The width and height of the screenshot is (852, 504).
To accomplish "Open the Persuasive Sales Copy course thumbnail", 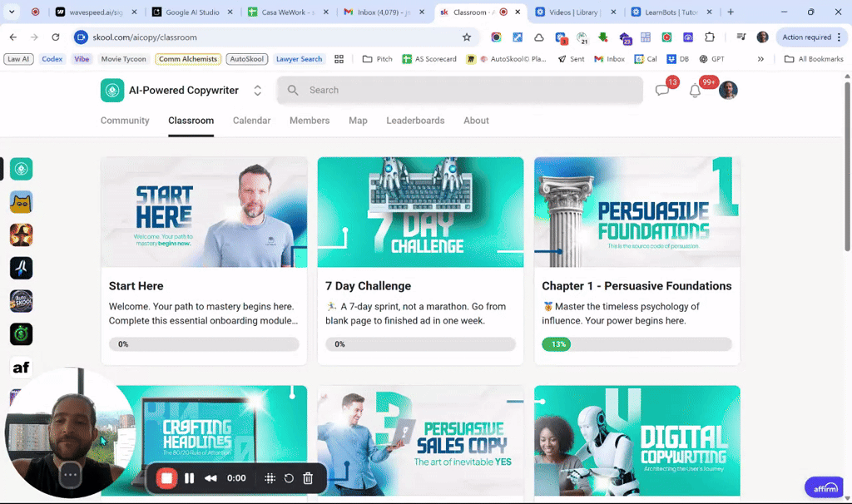I will tap(420, 441).
